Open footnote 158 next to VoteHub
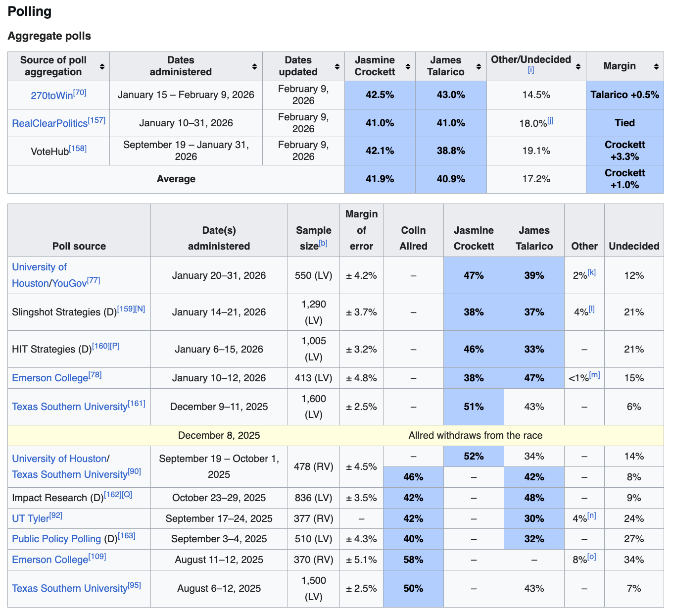The width and height of the screenshot is (673, 616). click(x=78, y=149)
